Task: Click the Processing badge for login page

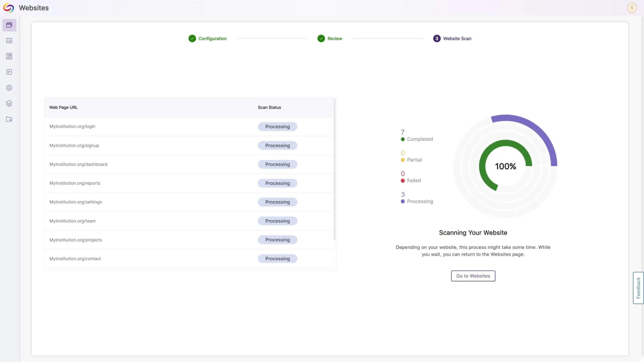Action: 277,127
